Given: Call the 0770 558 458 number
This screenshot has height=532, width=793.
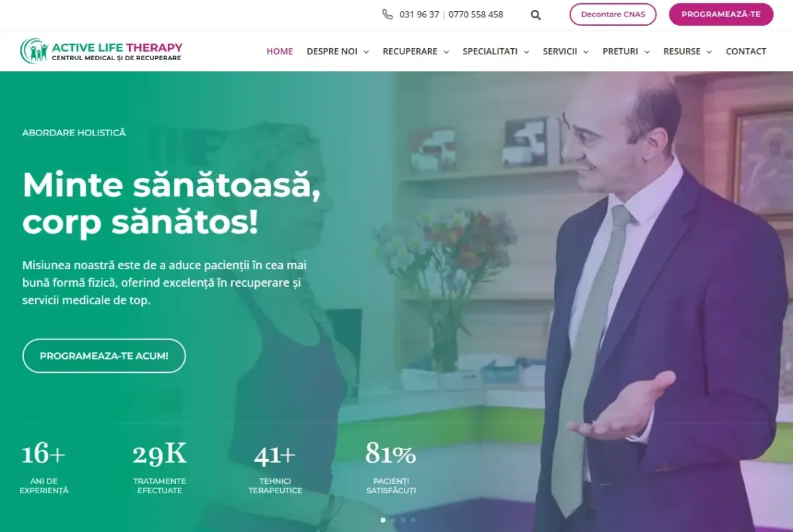Looking at the screenshot, I should [476, 15].
